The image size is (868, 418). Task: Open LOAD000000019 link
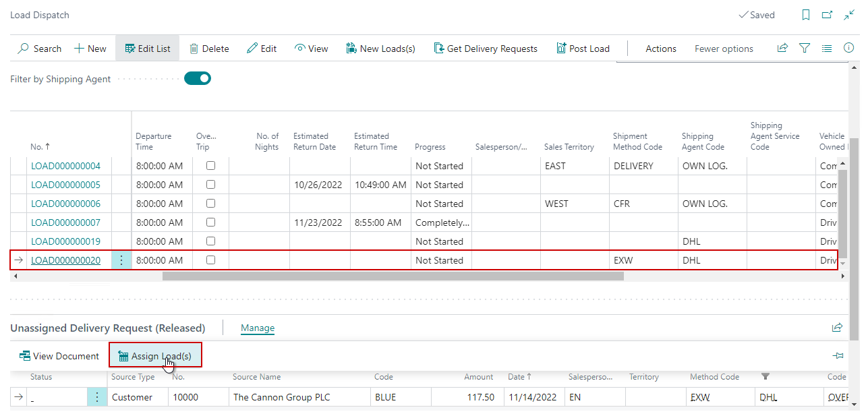point(65,241)
